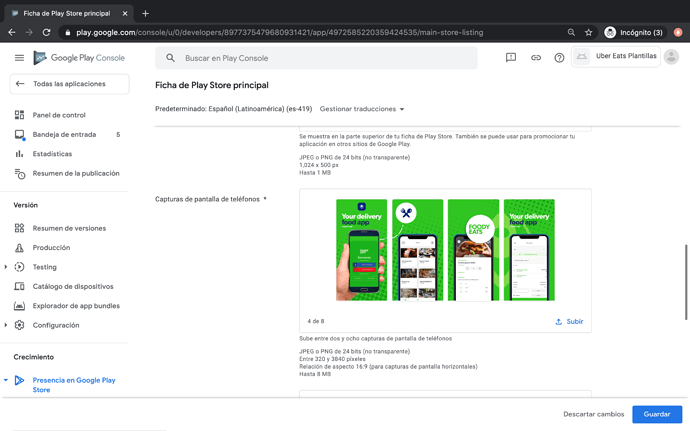This screenshot has width=690, height=431.
Task: Bookmark this page with star icon
Action: (x=589, y=32)
